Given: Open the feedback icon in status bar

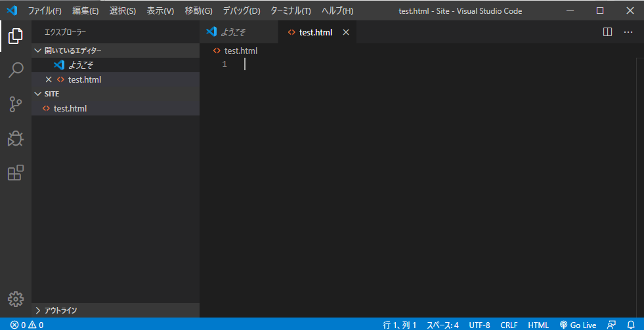Looking at the screenshot, I should 611,325.
